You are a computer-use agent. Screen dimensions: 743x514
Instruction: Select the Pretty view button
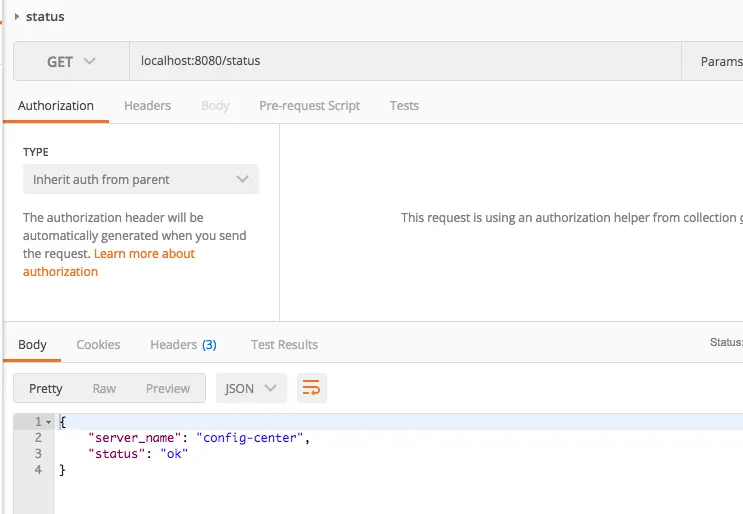click(46, 388)
